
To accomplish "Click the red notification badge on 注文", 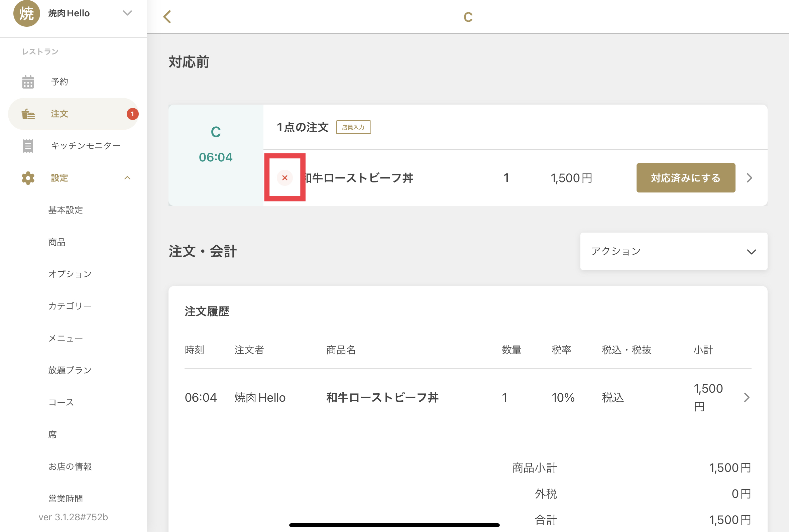I will click(132, 114).
